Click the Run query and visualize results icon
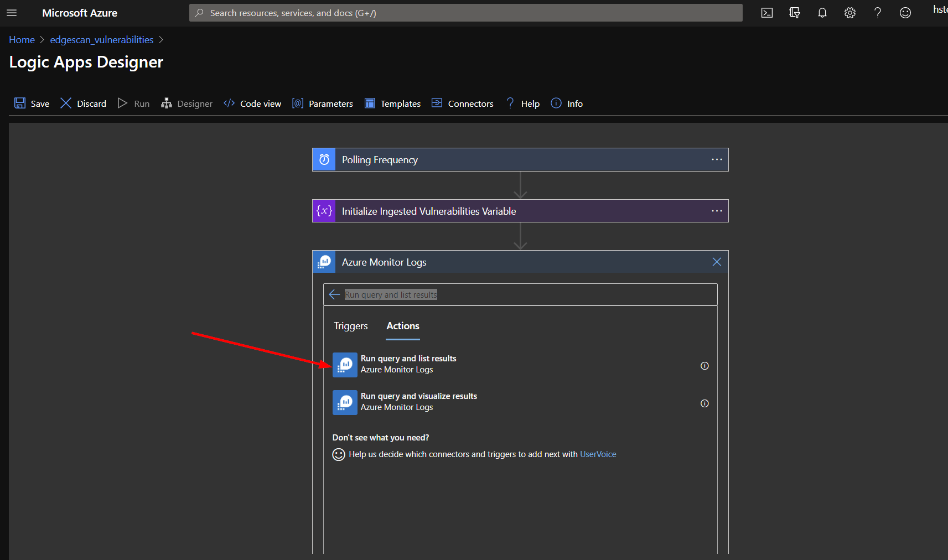This screenshot has height=560, width=948. (x=345, y=402)
